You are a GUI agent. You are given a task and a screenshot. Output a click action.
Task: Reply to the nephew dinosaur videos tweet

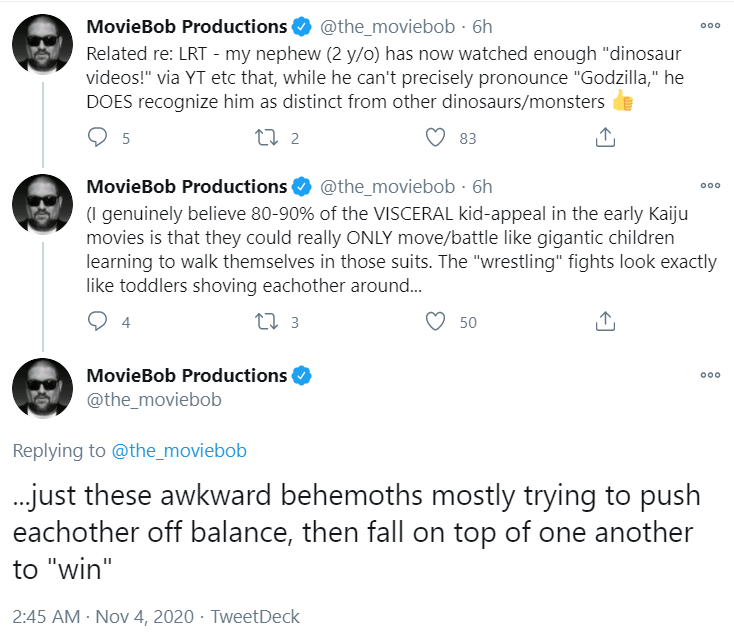(97, 138)
